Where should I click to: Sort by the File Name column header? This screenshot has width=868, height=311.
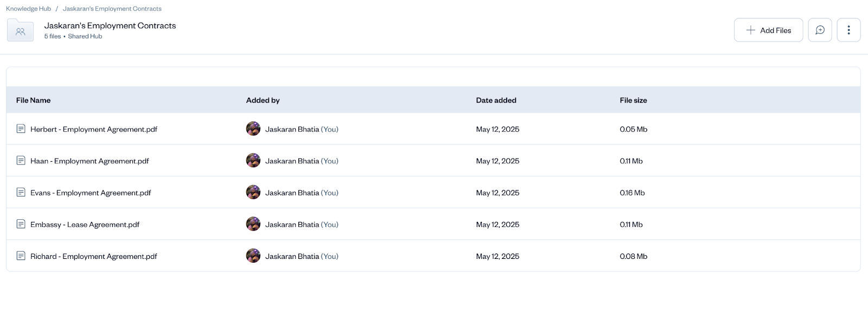[x=33, y=100]
